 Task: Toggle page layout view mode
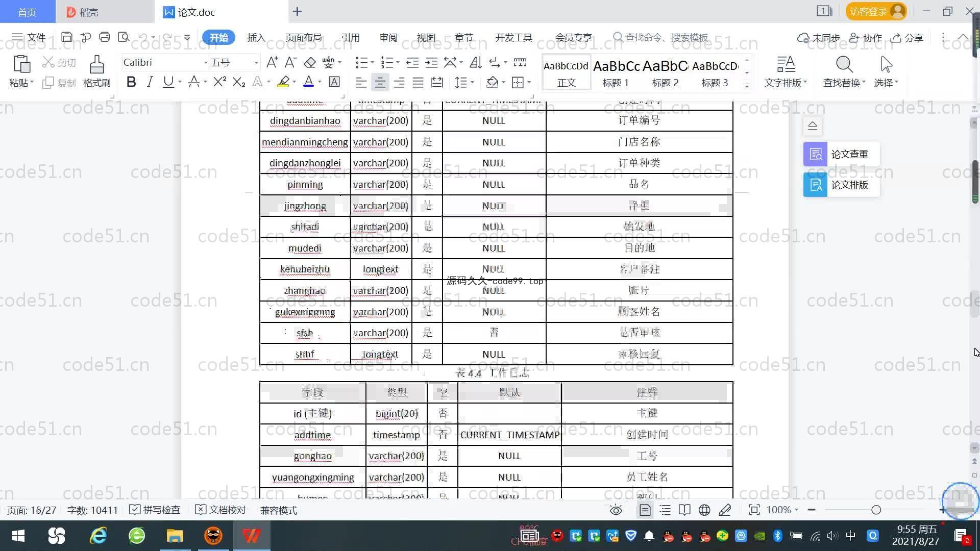pos(645,510)
